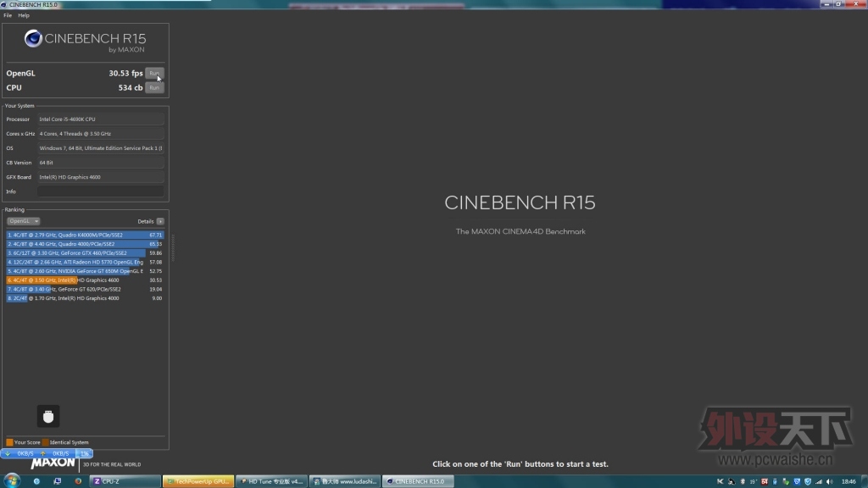Image resolution: width=868 pixels, height=488 pixels.
Task: Click the blue shield checkmark tray icon
Action: pos(808,482)
